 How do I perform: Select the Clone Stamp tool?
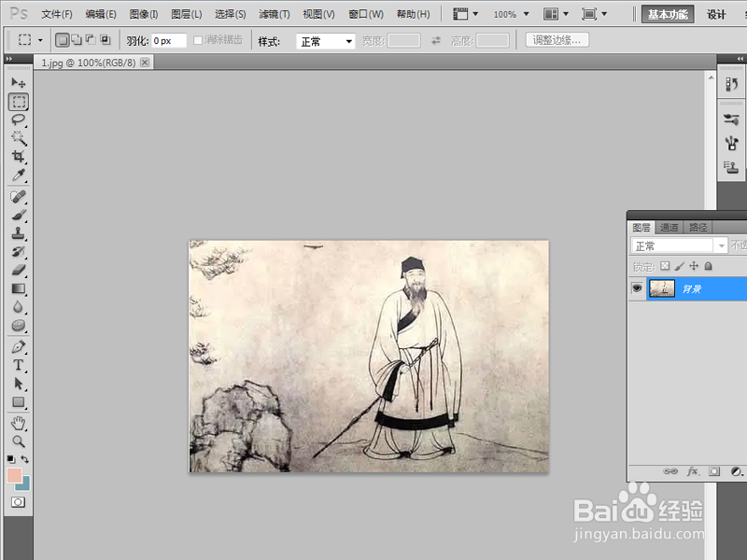[x=19, y=232]
